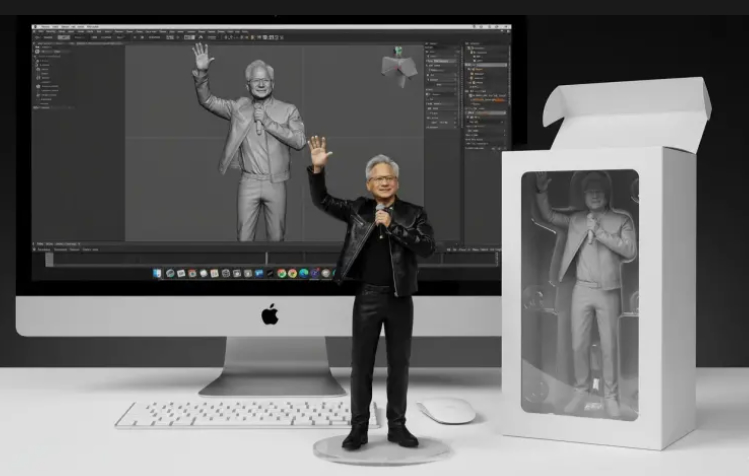Select the first tool icon in the top toolbar
Screen dimensions: 749x476
[x=38, y=37]
